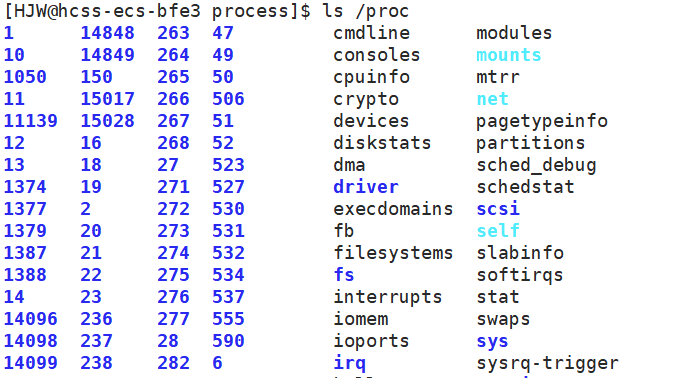Image resolution: width=685 pixels, height=378 pixels.
Task: Select the prompt text '[HJW@hcss-ecs-bfe3 process]$'
Action: point(158,11)
